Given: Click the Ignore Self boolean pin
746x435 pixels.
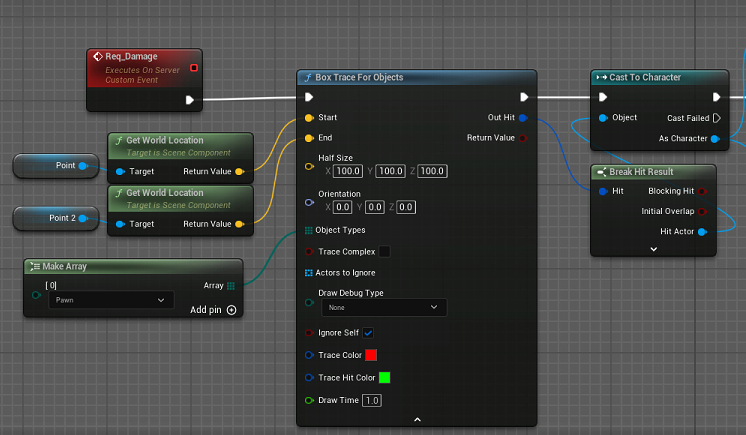Looking at the screenshot, I should click(309, 333).
